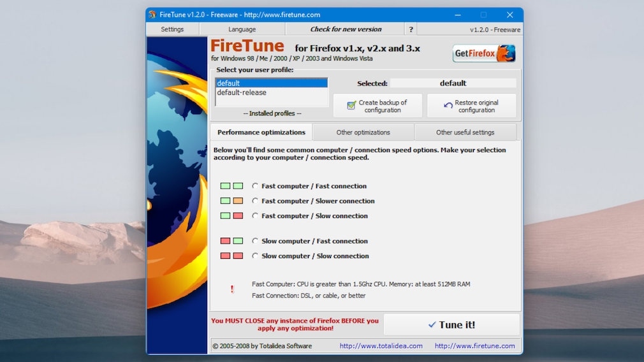This screenshot has width=644, height=362.
Task: Choose Fast computer / Slow connection radio
Action: 256,216
